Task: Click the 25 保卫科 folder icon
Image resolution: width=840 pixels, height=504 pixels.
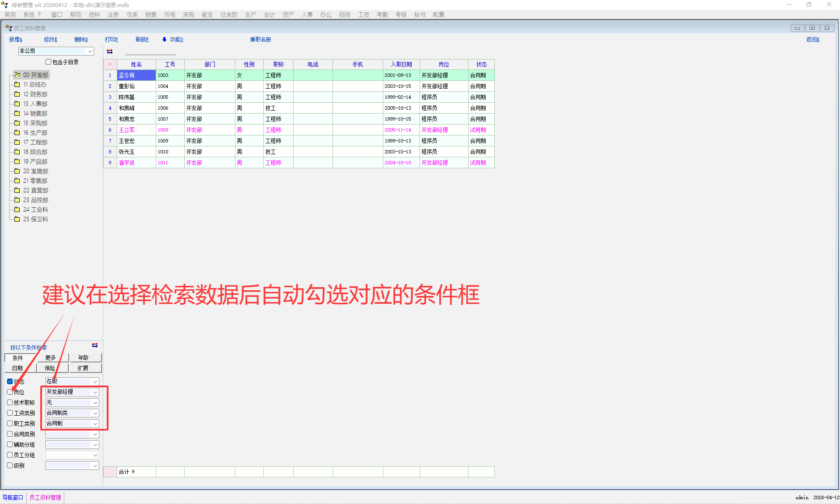Action: (x=17, y=219)
